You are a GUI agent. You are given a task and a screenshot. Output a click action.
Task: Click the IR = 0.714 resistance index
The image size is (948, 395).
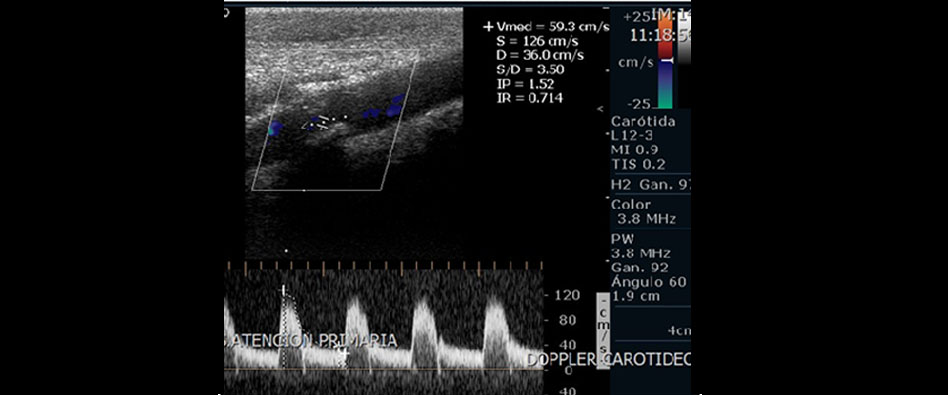(529, 98)
